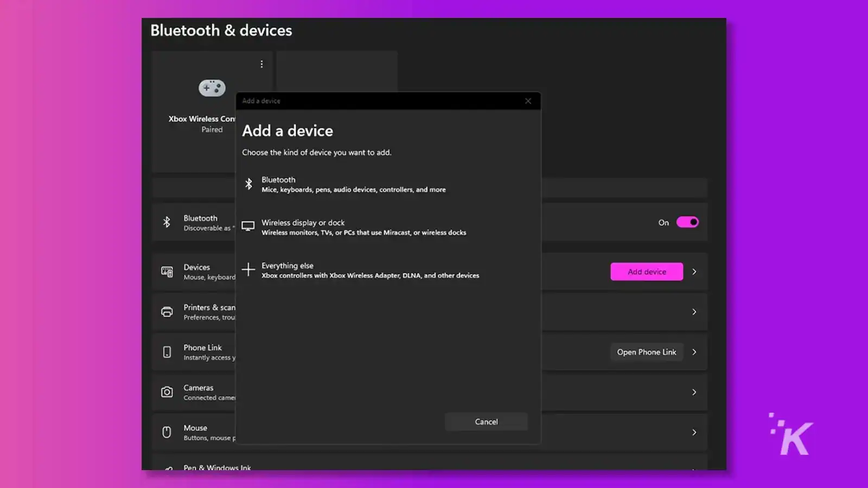Click the Xbox Wireless Controller gamepad icon

[212, 88]
